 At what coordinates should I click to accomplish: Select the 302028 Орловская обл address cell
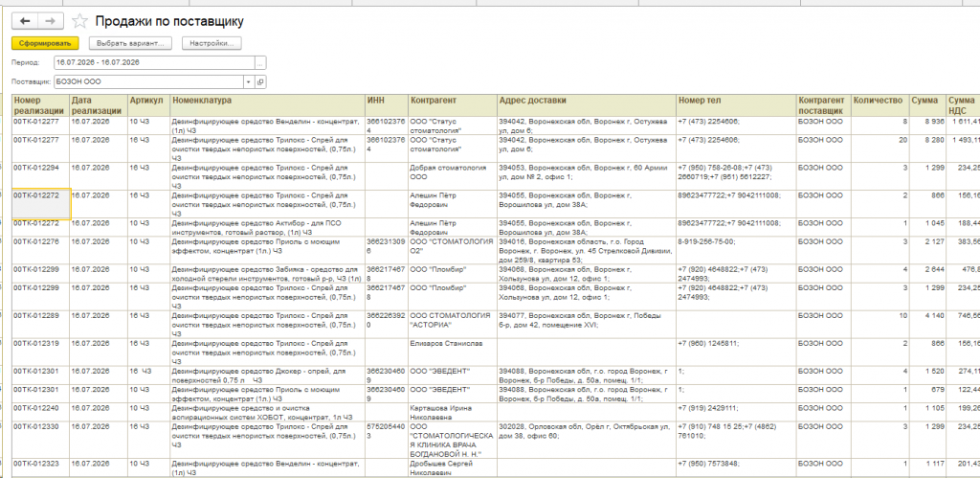tap(587, 440)
